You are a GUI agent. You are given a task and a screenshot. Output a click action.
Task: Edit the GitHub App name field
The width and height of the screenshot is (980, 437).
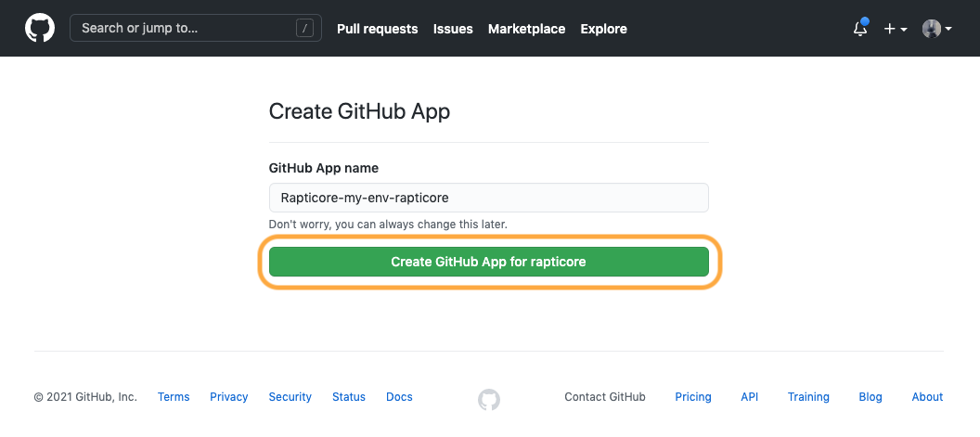(489, 198)
